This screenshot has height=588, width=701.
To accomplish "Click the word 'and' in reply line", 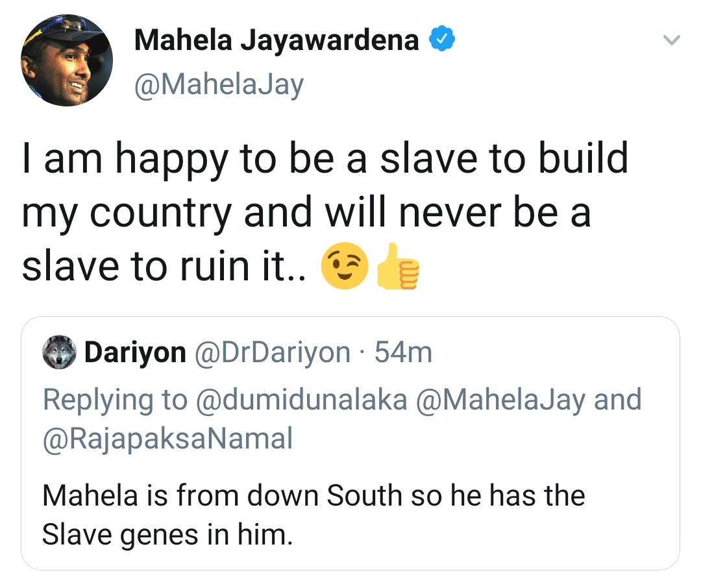I will point(617,399).
